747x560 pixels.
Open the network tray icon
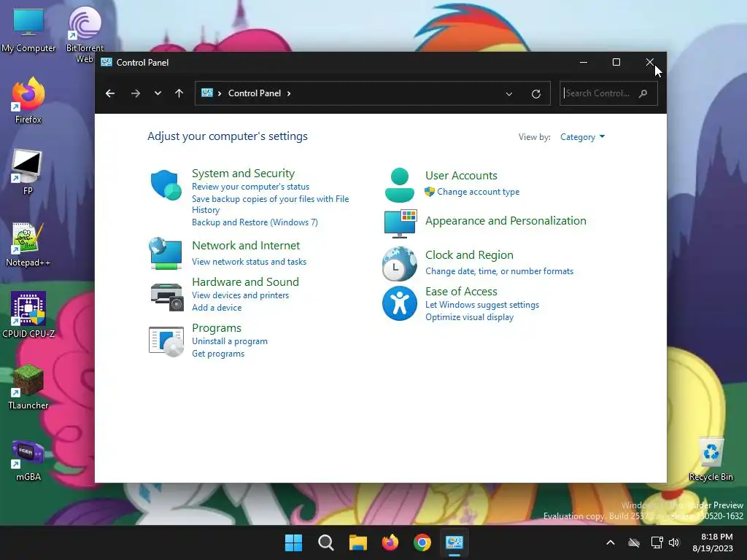[657, 542]
